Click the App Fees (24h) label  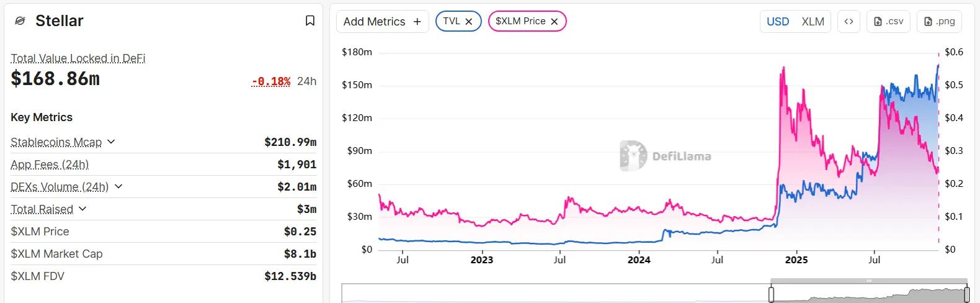(50, 165)
